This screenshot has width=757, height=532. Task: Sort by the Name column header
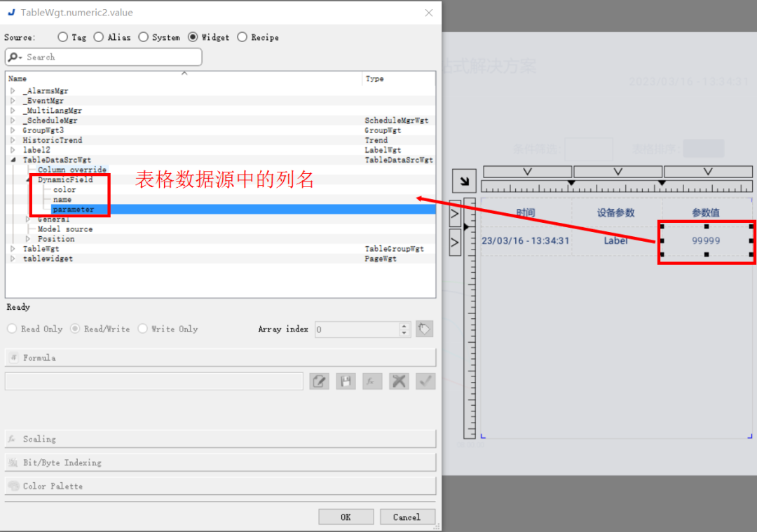pyautogui.click(x=184, y=79)
